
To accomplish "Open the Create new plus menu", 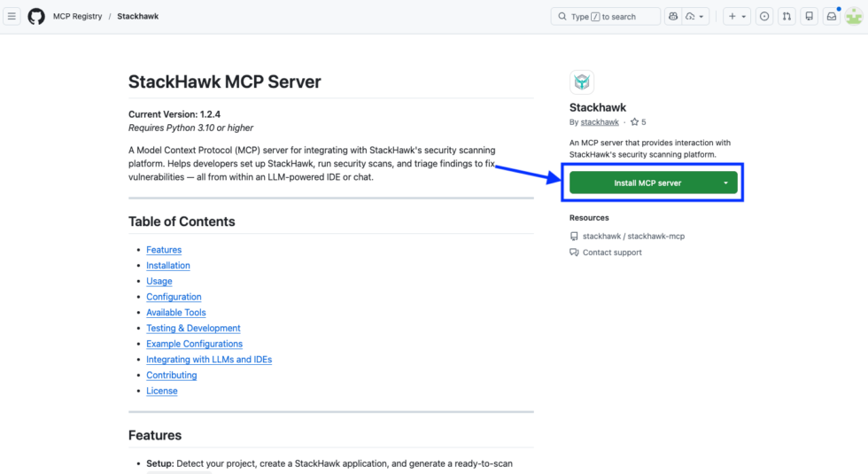I will (737, 17).
